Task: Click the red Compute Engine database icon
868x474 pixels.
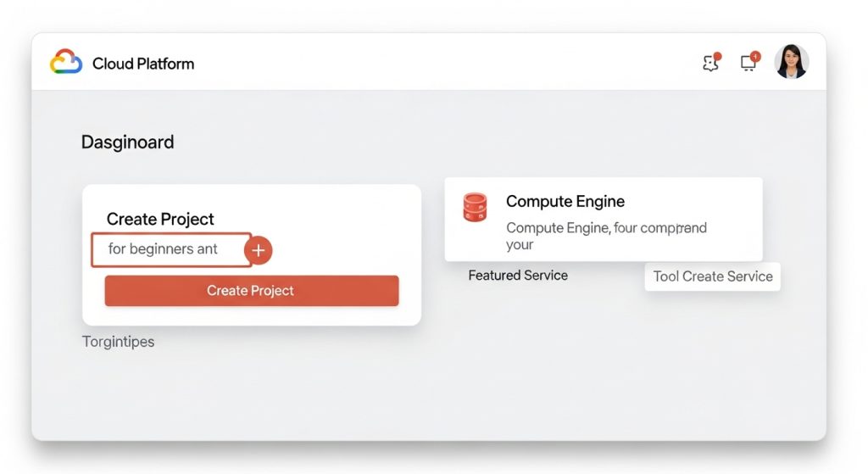Action: [x=476, y=207]
